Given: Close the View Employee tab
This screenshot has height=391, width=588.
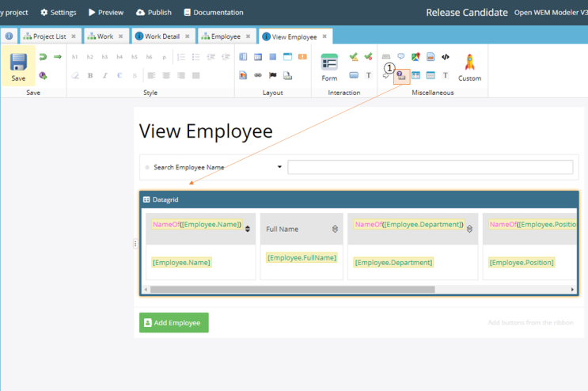Looking at the screenshot, I should [x=324, y=36].
